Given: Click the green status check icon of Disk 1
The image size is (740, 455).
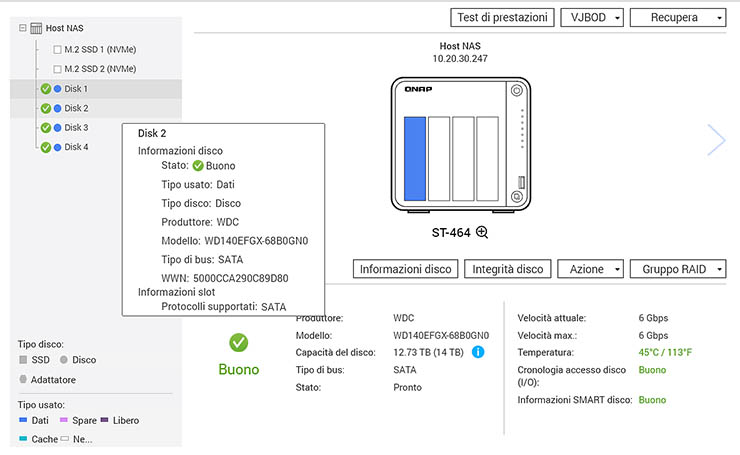Looking at the screenshot, I should [45, 89].
